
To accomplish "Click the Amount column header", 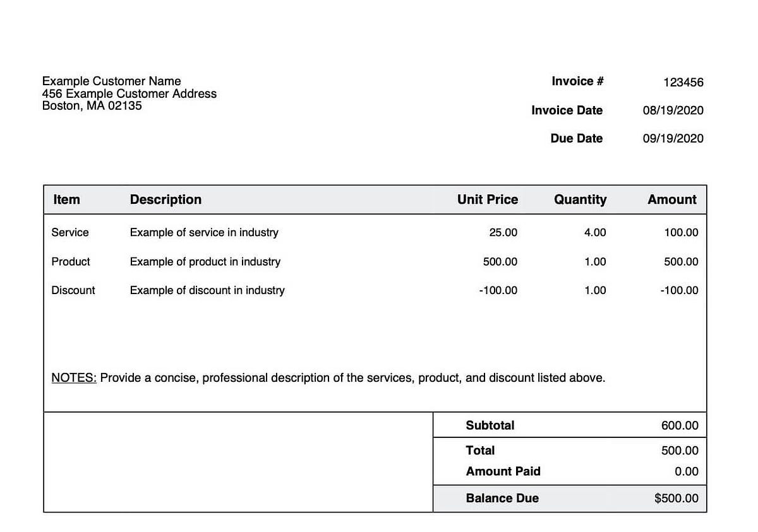I will (x=671, y=199).
